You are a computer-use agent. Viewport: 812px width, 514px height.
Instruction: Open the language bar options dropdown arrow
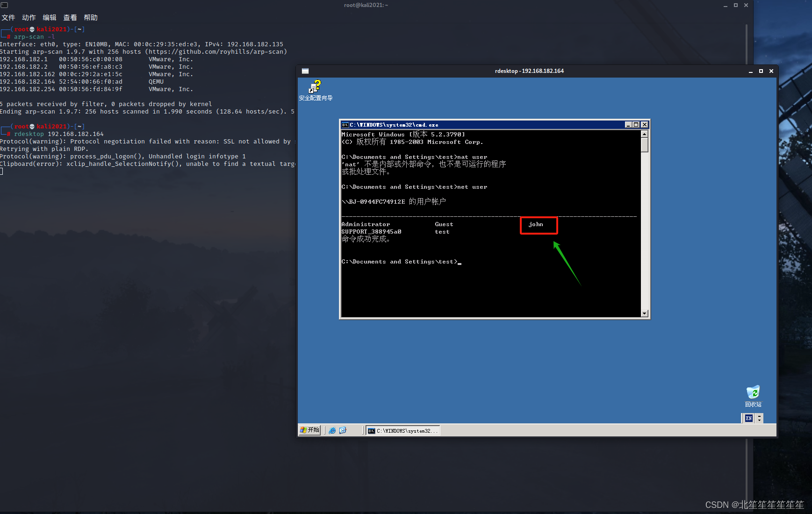click(759, 418)
